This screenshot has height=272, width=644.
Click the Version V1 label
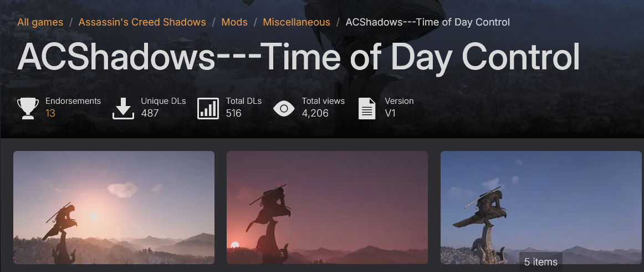[x=390, y=113]
